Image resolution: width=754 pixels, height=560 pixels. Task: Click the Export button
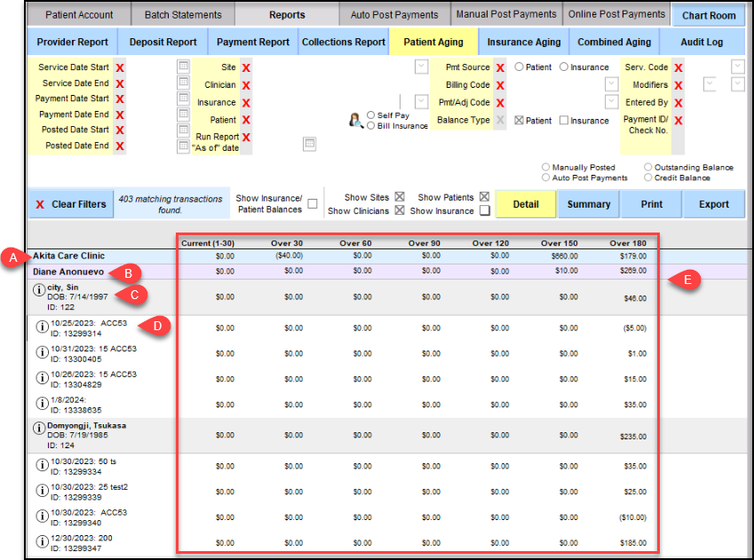[713, 204]
